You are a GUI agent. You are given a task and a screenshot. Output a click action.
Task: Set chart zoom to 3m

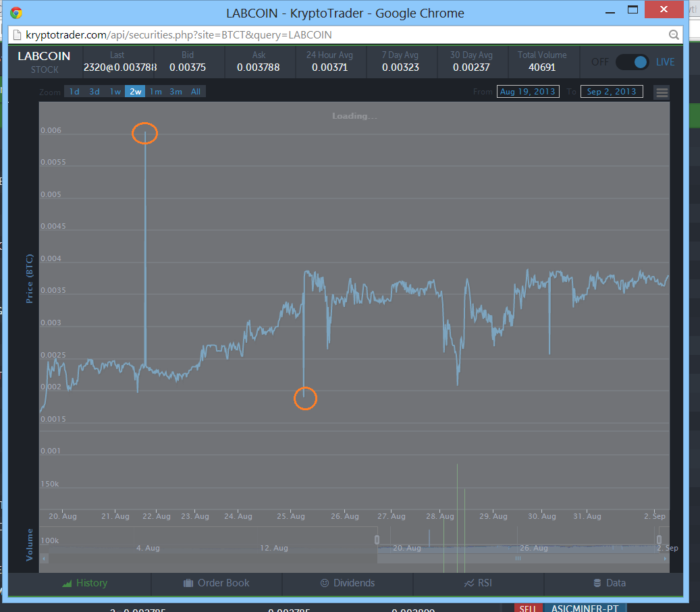pos(176,92)
